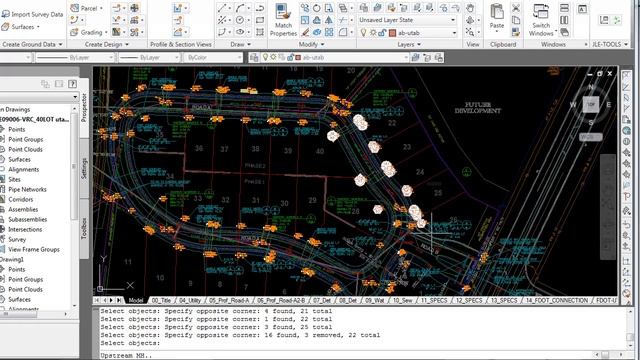Click the Pan hand icon in the View panel
Viewport: 640px width, 360px height.
470,8
